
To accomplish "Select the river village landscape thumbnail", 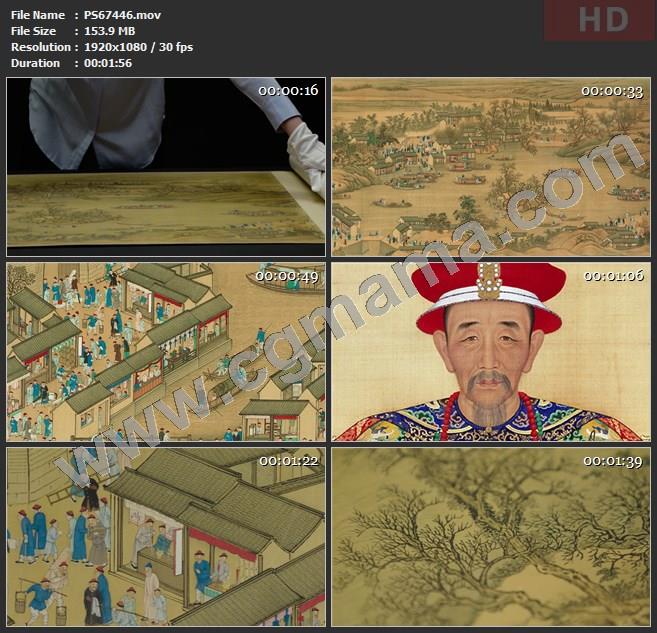I will click(490, 167).
